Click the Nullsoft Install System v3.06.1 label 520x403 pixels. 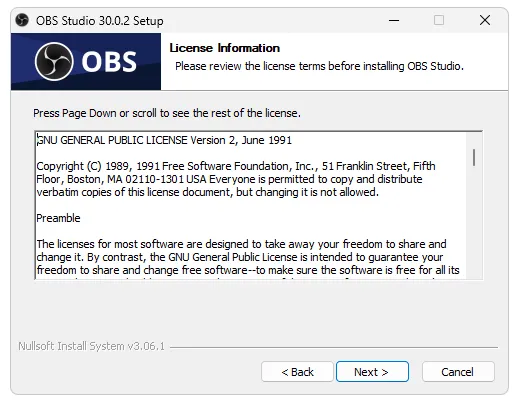(x=92, y=346)
